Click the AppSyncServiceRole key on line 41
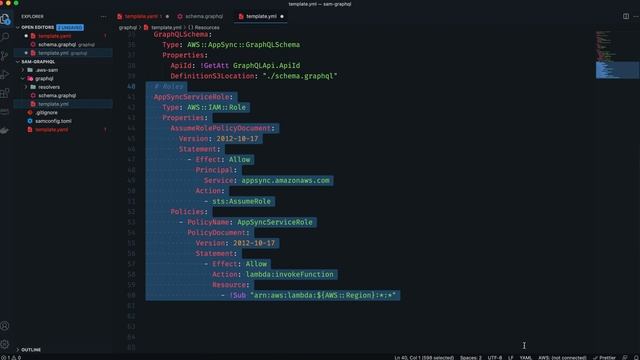Screen dimensions: 640x360 [x=191, y=97]
